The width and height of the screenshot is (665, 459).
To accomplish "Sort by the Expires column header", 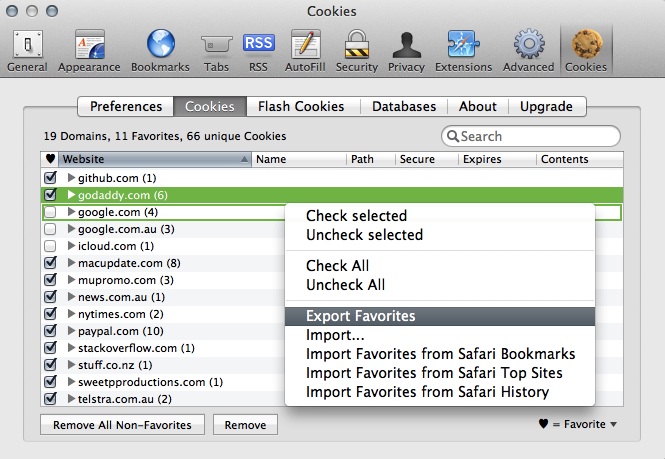I will coord(497,159).
